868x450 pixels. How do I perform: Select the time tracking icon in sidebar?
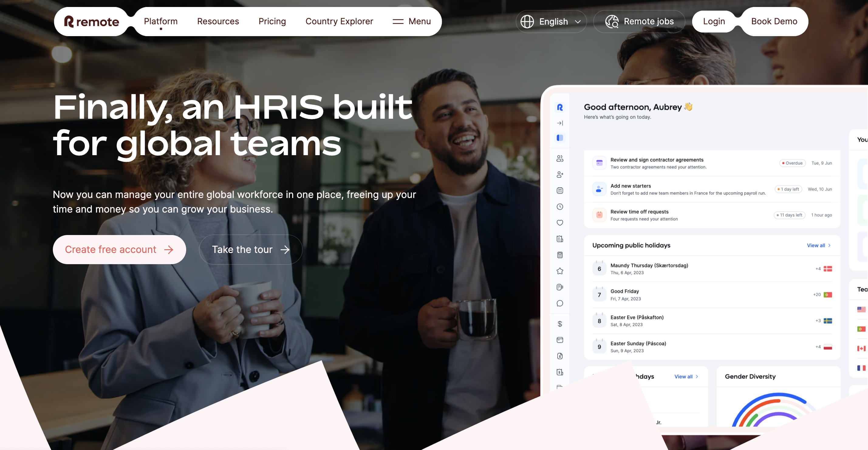(x=560, y=206)
